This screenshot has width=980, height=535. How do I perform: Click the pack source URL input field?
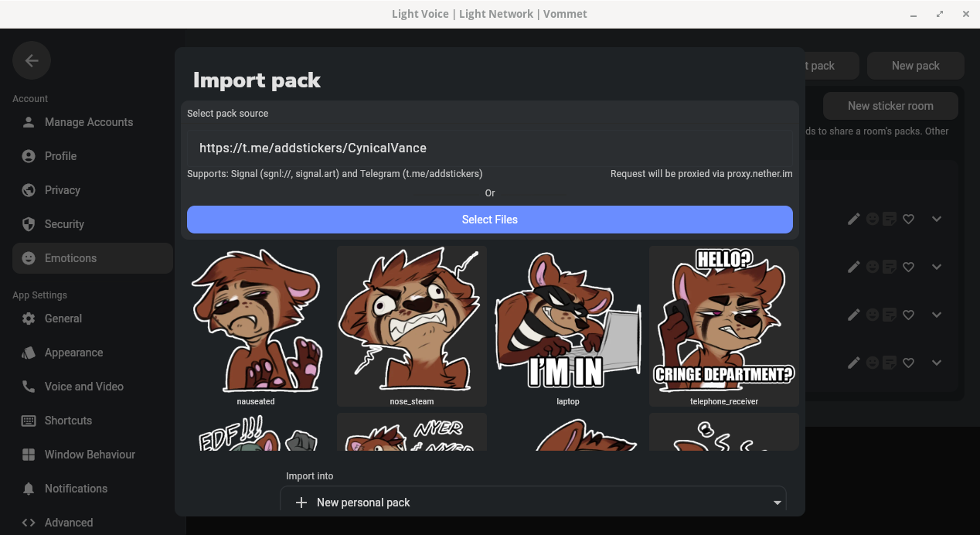coord(490,148)
